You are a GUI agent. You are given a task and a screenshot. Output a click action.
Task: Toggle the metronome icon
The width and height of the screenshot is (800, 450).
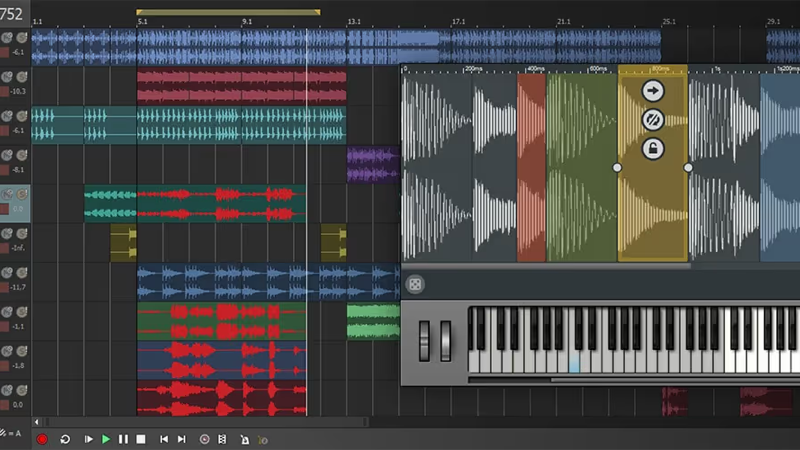click(x=245, y=439)
